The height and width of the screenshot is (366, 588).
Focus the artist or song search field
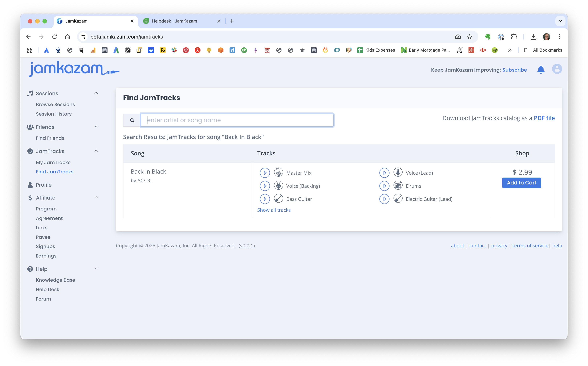(x=237, y=120)
